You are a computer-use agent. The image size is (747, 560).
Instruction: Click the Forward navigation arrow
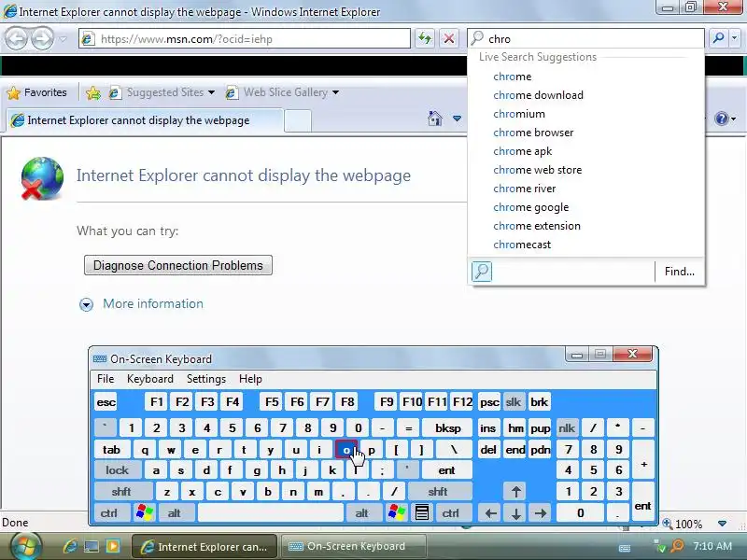[42, 38]
